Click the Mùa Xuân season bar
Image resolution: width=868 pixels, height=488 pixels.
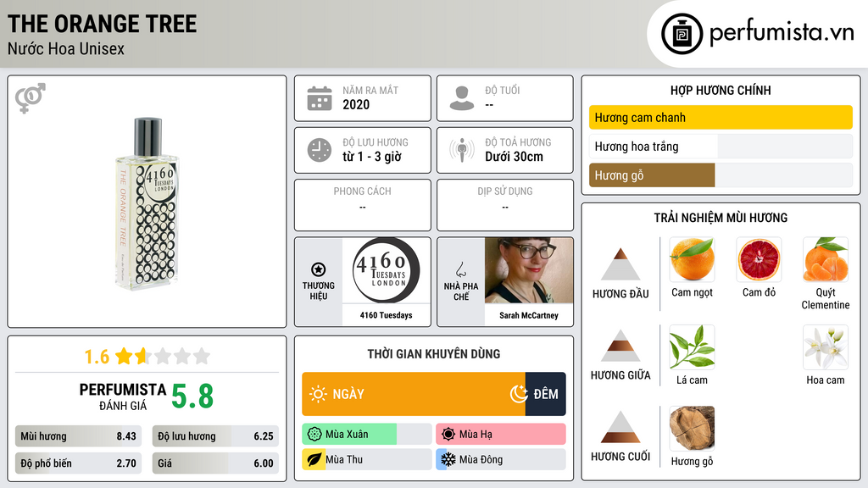click(366, 435)
